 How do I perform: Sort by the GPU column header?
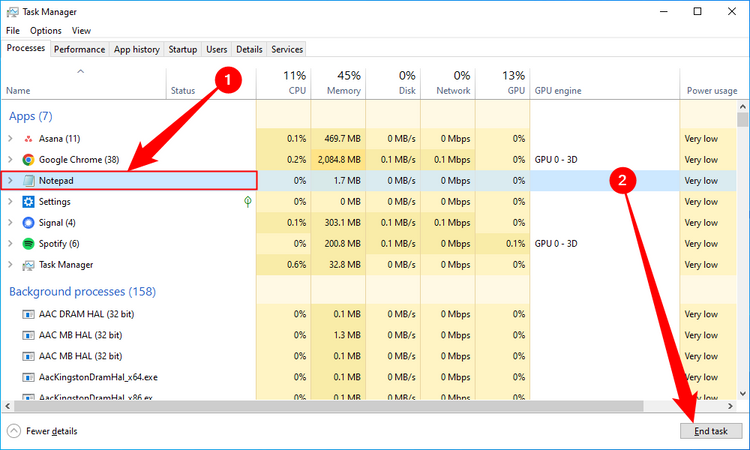point(502,84)
